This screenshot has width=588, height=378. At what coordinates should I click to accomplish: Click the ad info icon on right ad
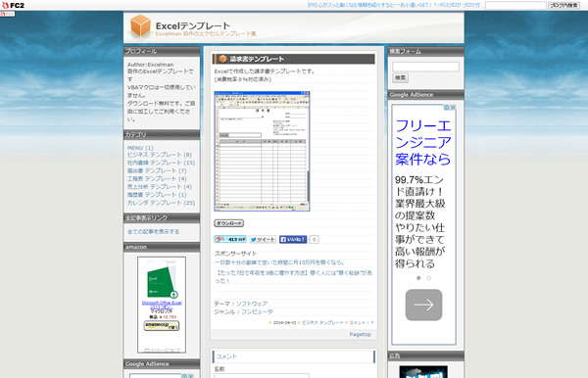click(447, 108)
